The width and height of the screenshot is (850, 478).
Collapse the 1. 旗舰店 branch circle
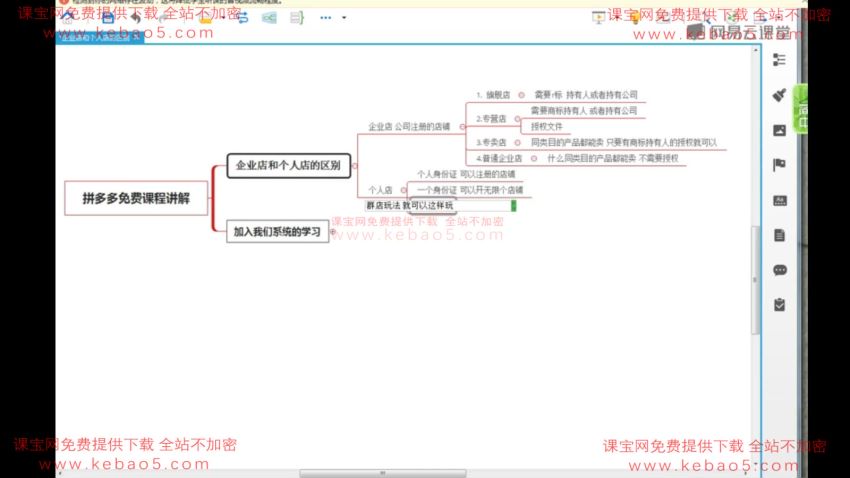521,95
